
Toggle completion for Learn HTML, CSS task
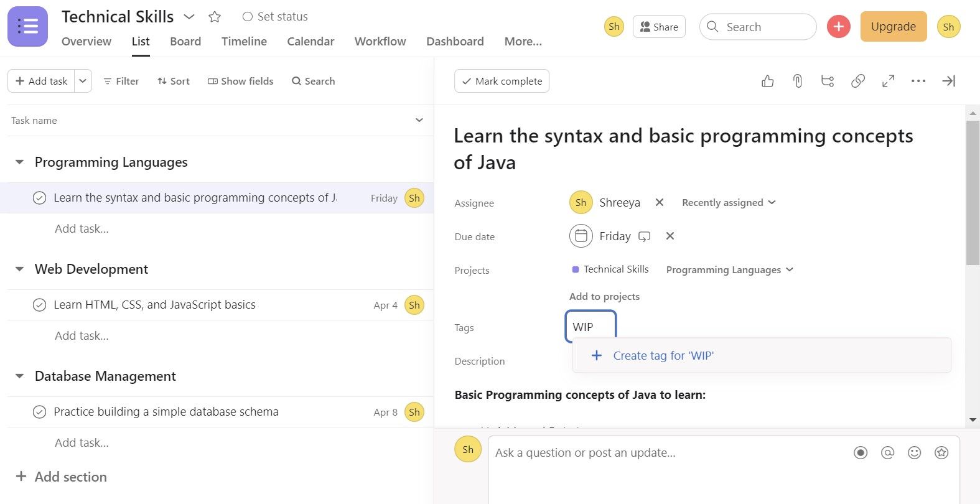click(39, 305)
